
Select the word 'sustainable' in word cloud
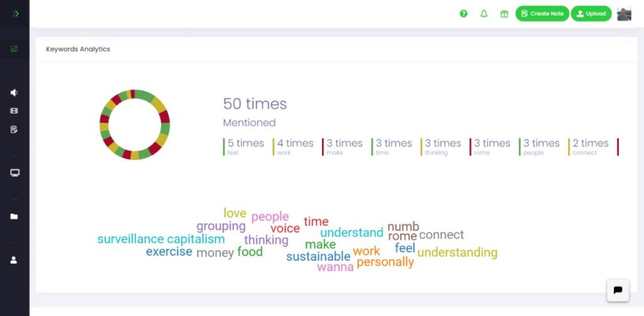point(318,257)
